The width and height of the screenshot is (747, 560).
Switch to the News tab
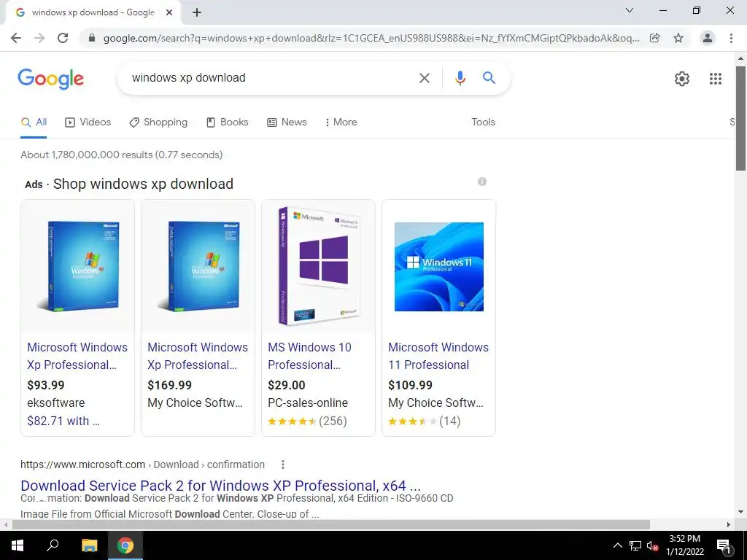click(x=287, y=122)
